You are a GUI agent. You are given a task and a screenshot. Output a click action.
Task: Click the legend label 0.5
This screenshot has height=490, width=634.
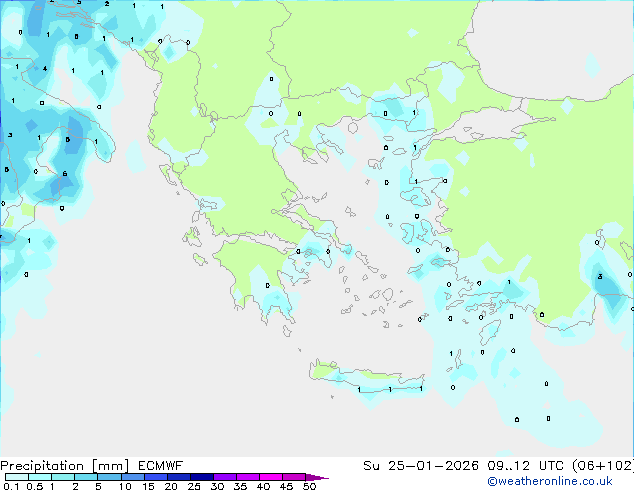34,486
